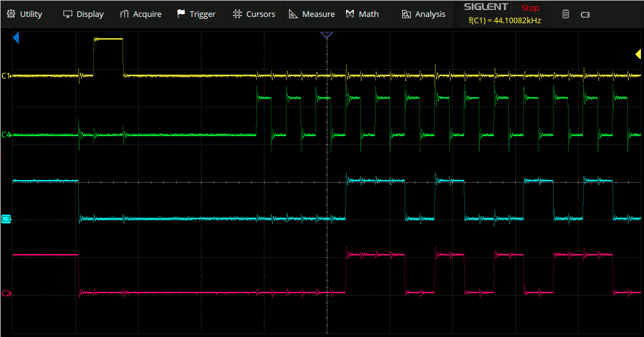Open the C3 channel label at top right

tap(585, 14)
